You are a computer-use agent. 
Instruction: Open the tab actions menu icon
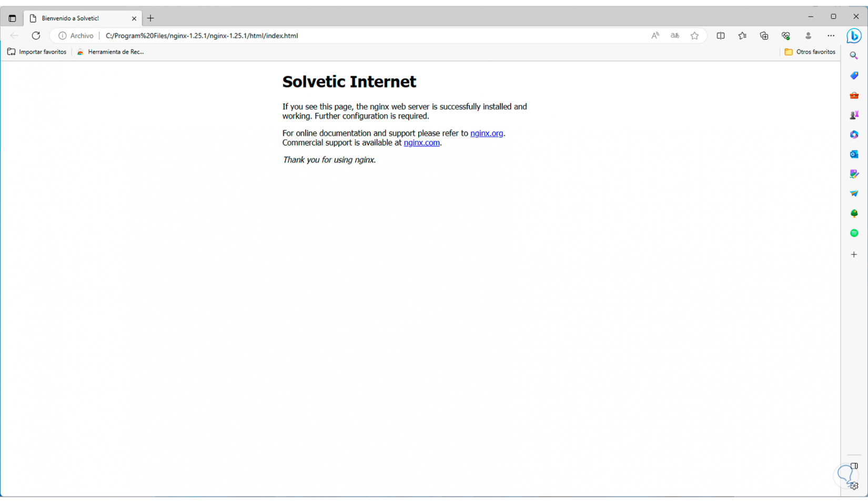click(12, 18)
